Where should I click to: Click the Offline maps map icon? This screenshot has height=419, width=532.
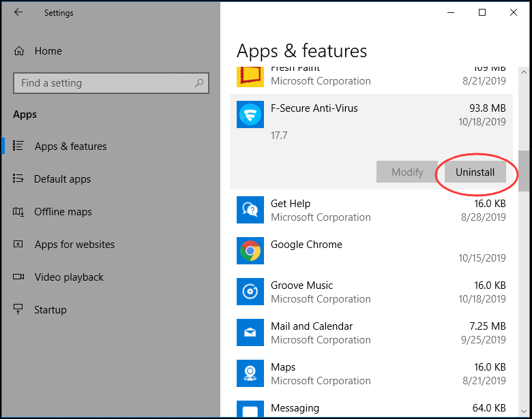(18, 211)
